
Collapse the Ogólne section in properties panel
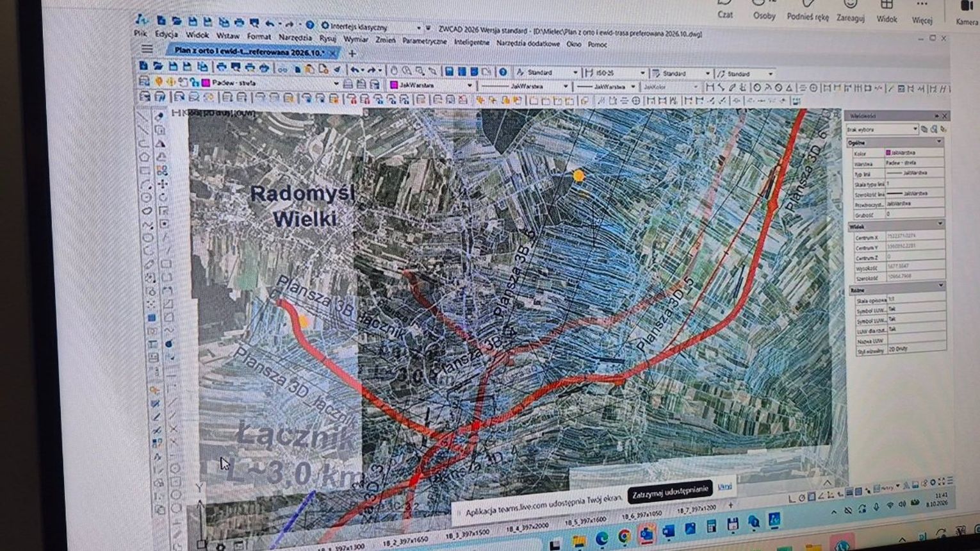coord(940,142)
